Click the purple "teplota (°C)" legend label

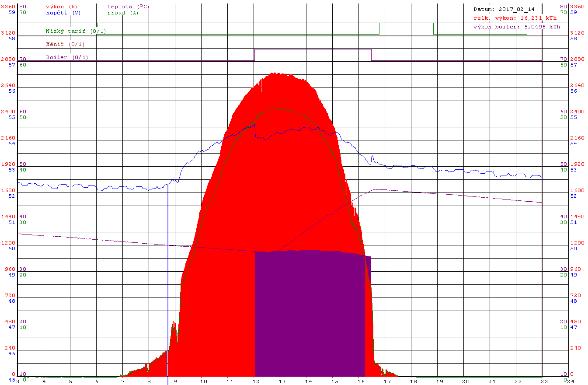point(128,7)
